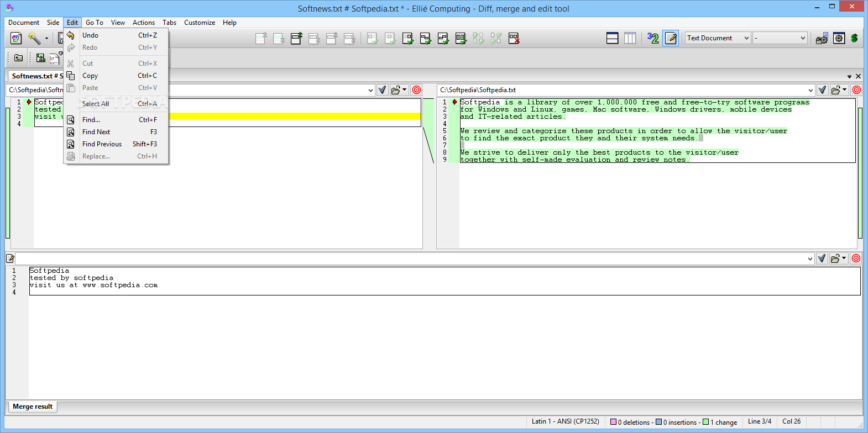Screen dimensions: 868x433
Task: Click the merge pane red target icon
Action: [x=856, y=258]
